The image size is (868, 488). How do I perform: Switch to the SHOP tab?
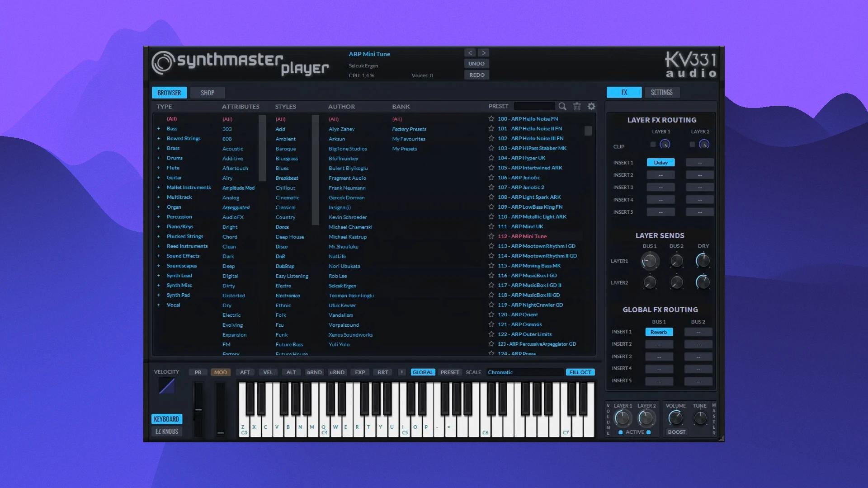[208, 93]
